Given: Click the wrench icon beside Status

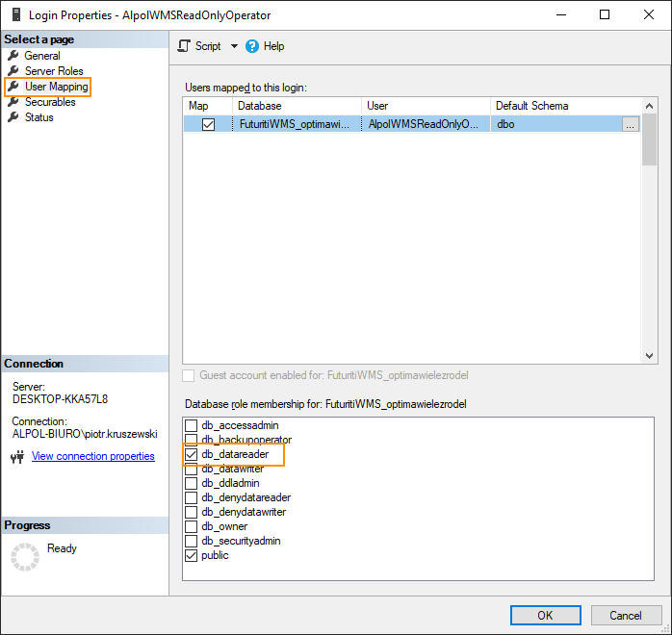Looking at the screenshot, I should (13, 117).
